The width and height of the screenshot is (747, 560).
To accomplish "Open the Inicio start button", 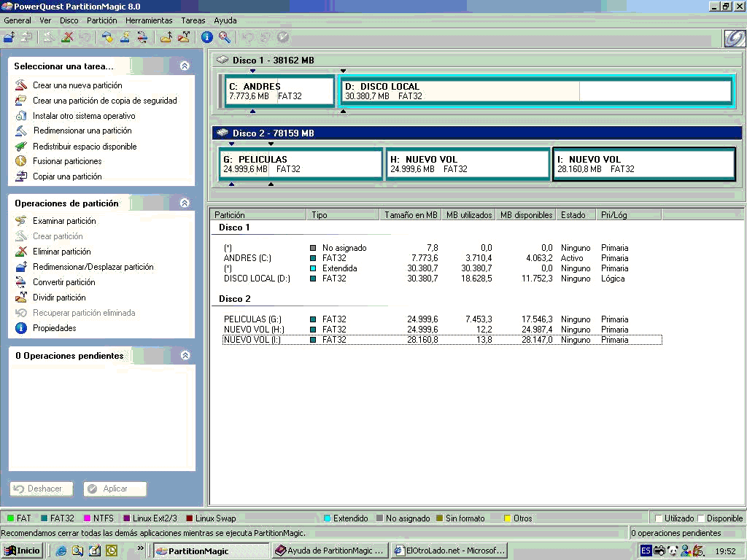I will tap(22, 551).
